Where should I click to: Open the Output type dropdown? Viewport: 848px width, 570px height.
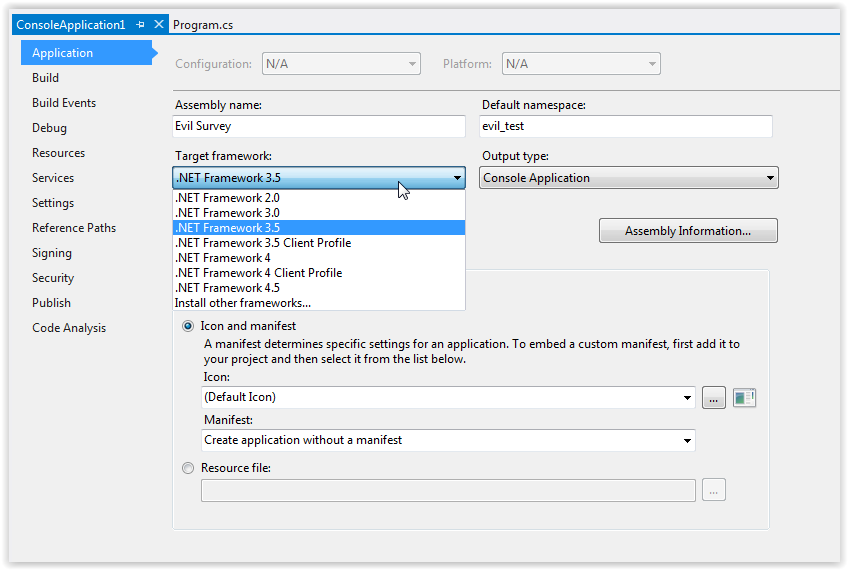coord(628,178)
